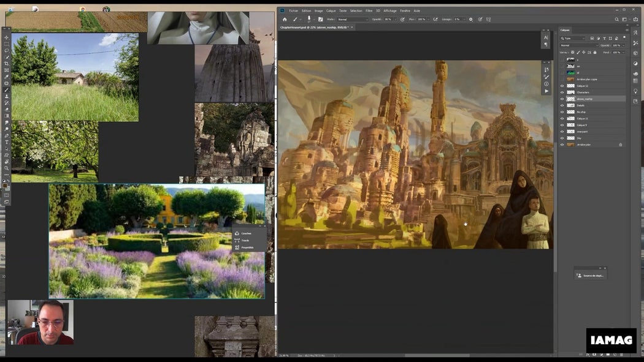Select the above_noship layer
The height and width of the screenshot is (362, 644).
[590, 99]
